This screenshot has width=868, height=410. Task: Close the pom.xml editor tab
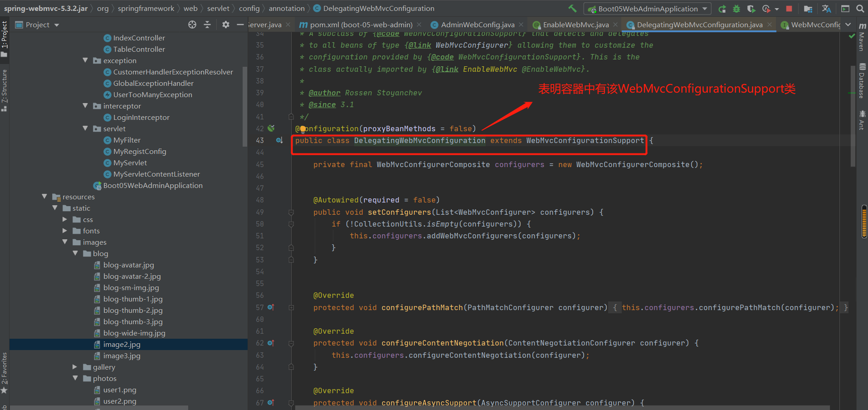[x=419, y=25]
